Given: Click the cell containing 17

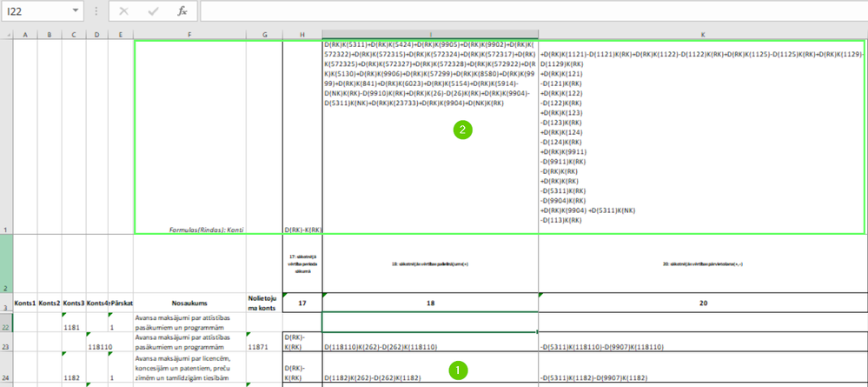Looking at the screenshot, I should (x=302, y=303).
